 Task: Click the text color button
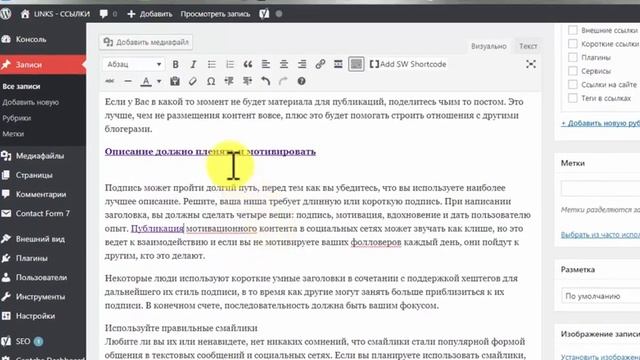point(146,81)
